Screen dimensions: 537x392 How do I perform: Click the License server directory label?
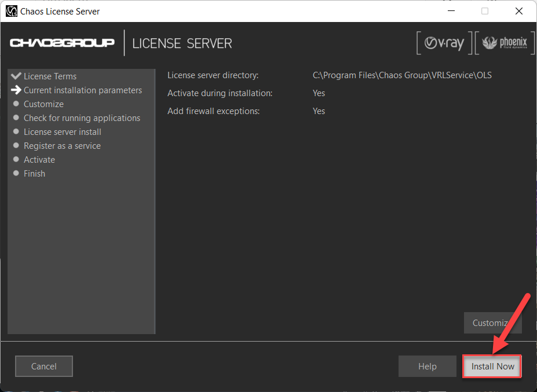[213, 75]
